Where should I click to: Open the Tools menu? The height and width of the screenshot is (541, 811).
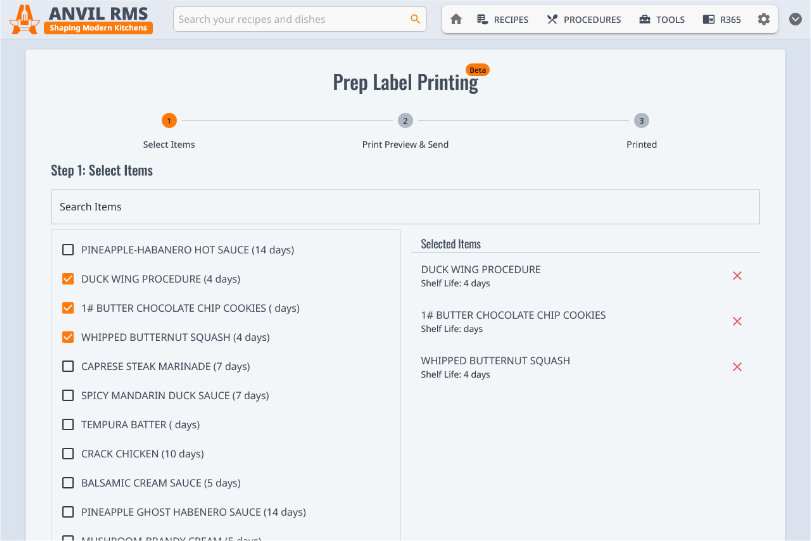[661, 19]
